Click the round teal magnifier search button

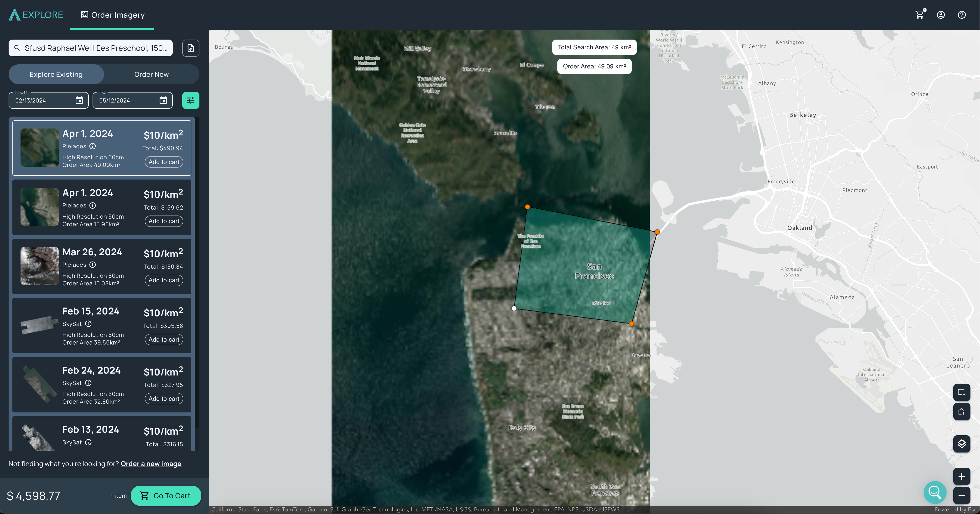point(935,492)
